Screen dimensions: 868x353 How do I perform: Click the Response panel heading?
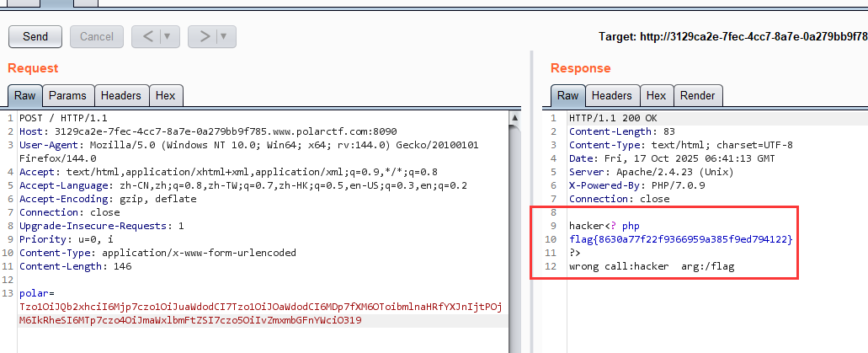pyautogui.click(x=581, y=68)
